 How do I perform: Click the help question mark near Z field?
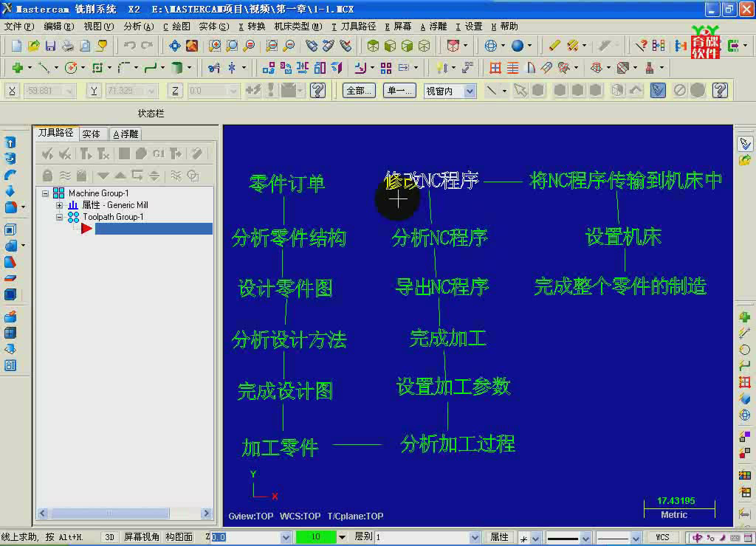[x=317, y=90]
